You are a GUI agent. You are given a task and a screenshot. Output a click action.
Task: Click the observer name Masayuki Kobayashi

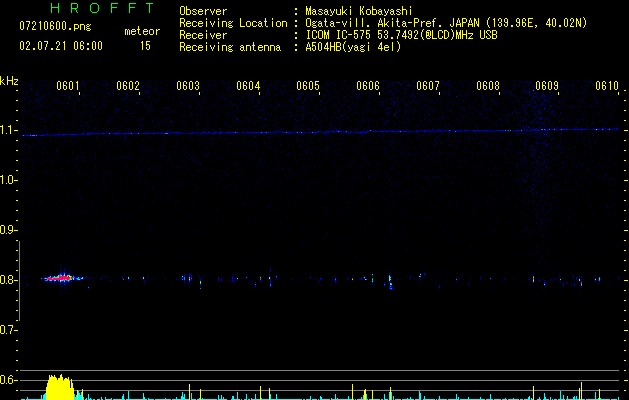(x=359, y=11)
